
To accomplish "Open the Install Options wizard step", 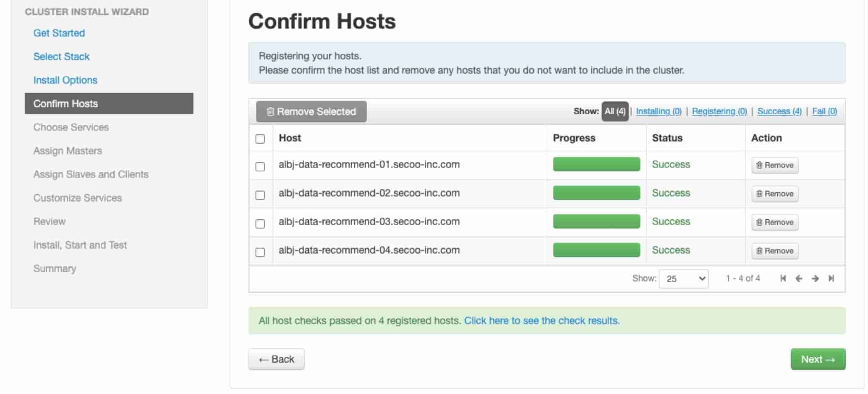I will (x=65, y=80).
